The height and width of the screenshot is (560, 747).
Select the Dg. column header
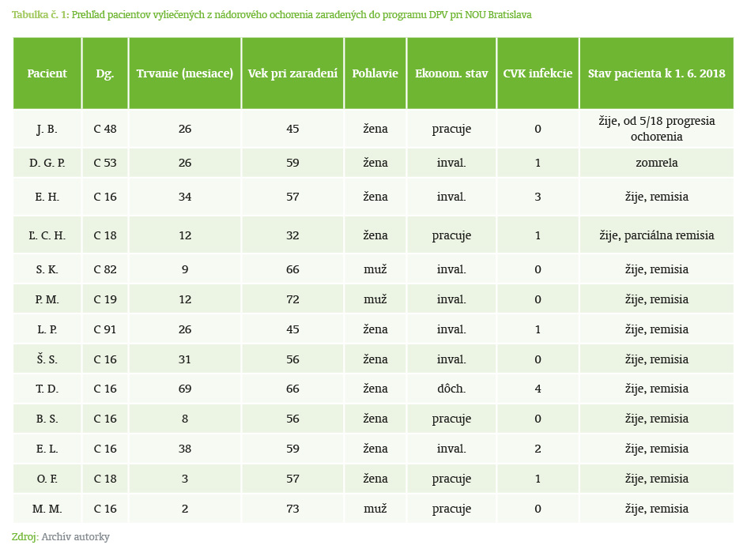coord(105,73)
